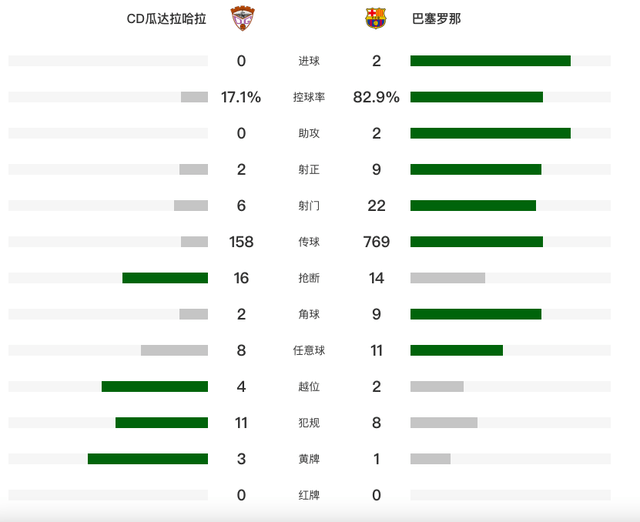This screenshot has height=522, width=640.
Task: Select the 角球 corners label
Action: point(309,314)
